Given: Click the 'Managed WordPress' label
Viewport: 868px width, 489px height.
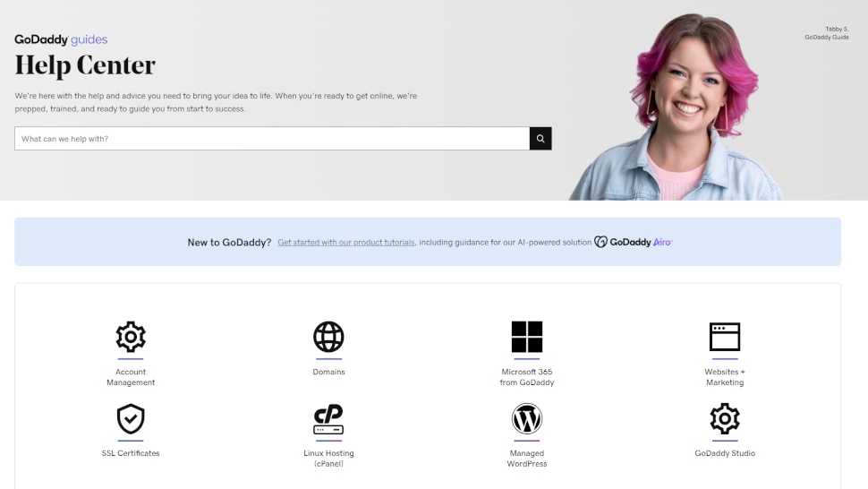Looking at the screenshot, I should coord(526,458).
